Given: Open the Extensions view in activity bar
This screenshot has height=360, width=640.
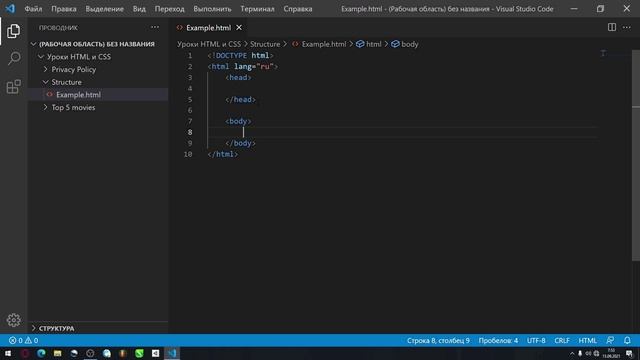Looking at the screenshot, I should (13, 87).
